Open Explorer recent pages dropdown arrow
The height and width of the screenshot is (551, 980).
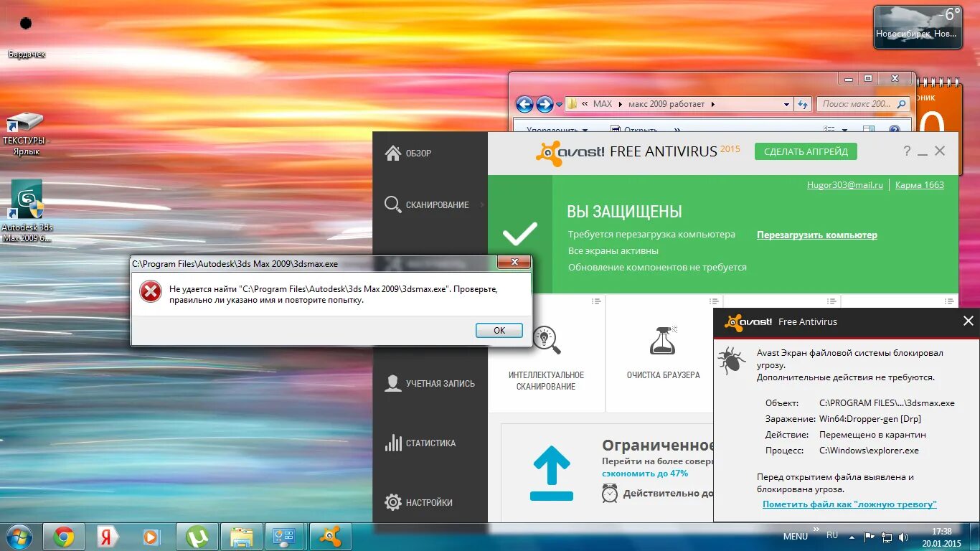(x=558, y=105)
